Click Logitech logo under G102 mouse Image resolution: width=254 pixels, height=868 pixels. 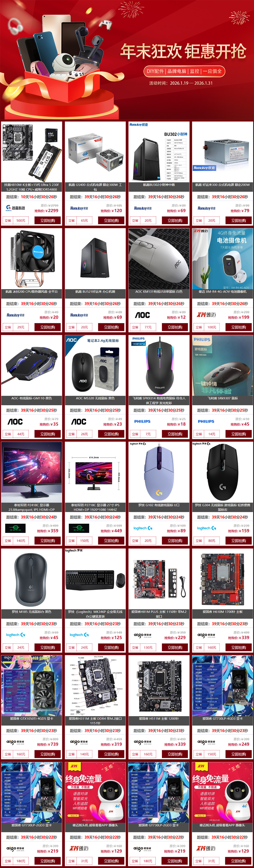click(143, 528)
